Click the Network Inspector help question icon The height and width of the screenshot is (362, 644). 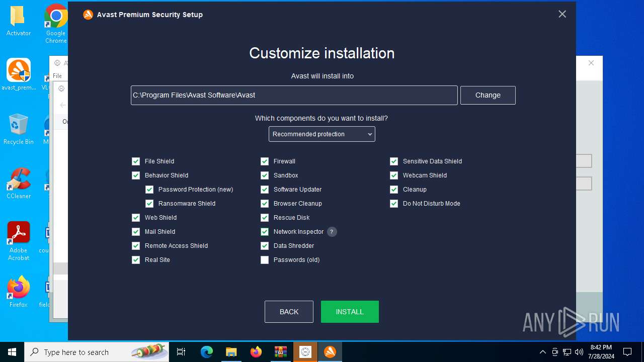click(332, 232)
